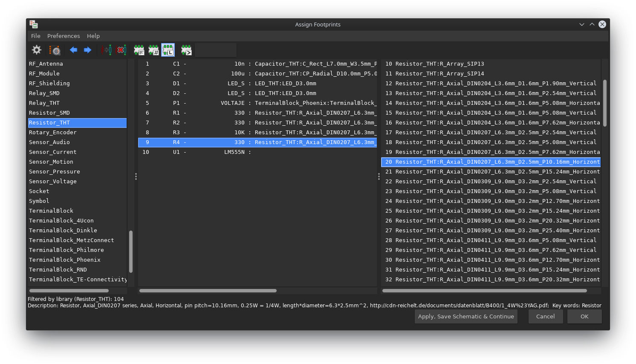The image size is (636, 364).
Task: Confirm with the OK button
Action: click(584, 316)
